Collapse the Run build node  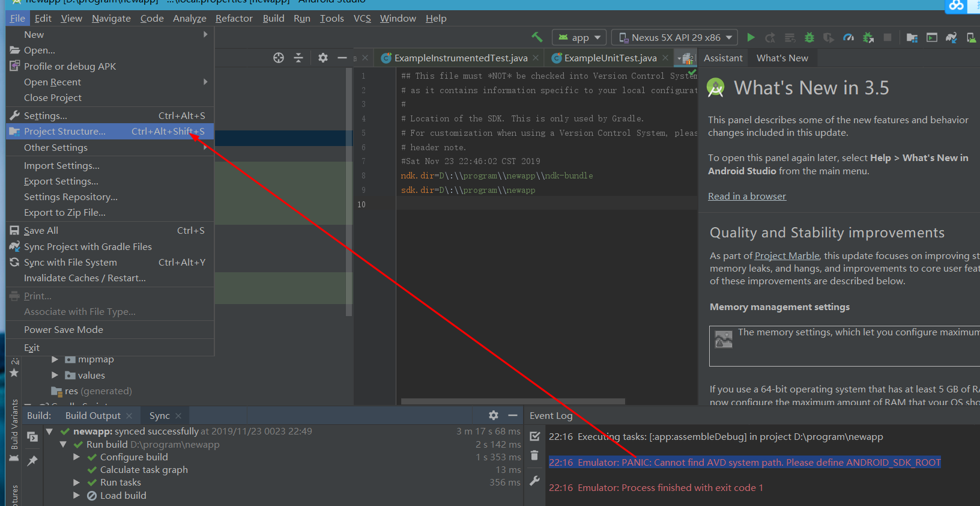(62, 445)
